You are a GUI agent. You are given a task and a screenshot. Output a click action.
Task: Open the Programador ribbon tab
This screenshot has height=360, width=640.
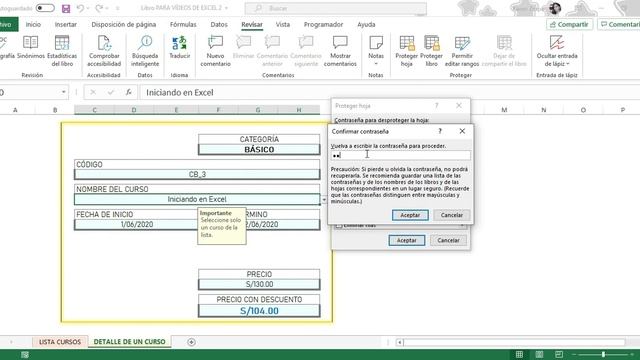pyautogui.click(x=323, y=24)
